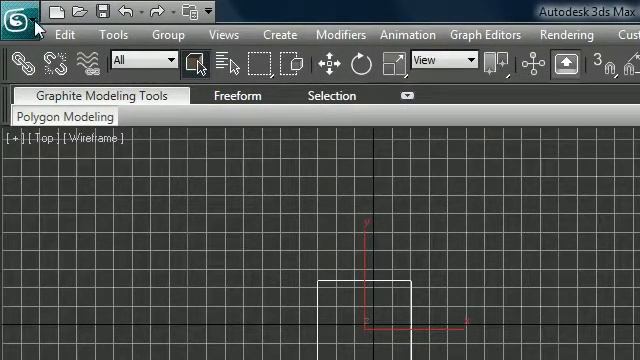
Task: Open redo history dropdown arrow
Action: pyautogui.click(x=173, y=12)
